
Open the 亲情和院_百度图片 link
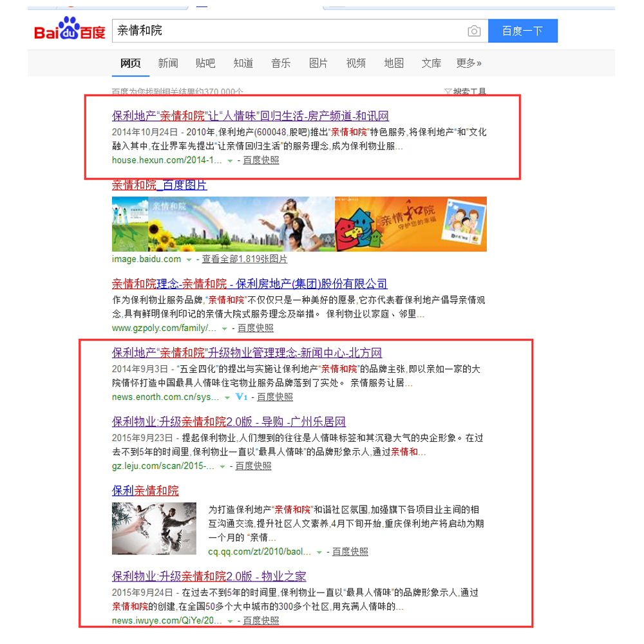(x=159, y=185)
